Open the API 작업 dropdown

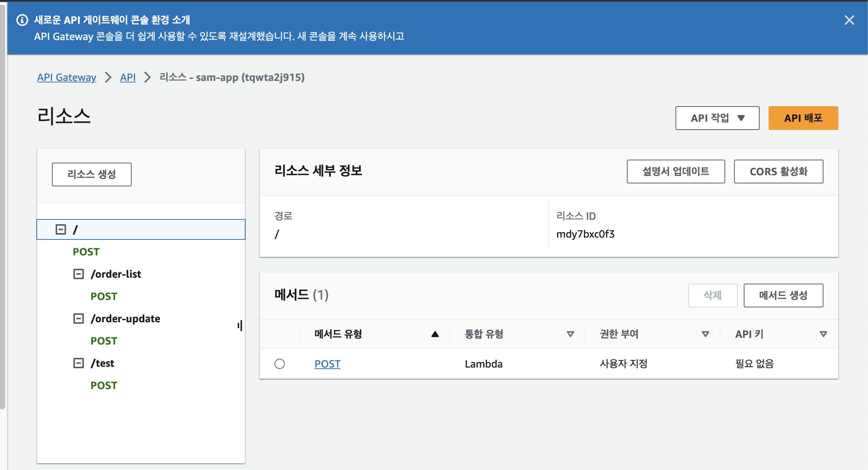point(717,118)
